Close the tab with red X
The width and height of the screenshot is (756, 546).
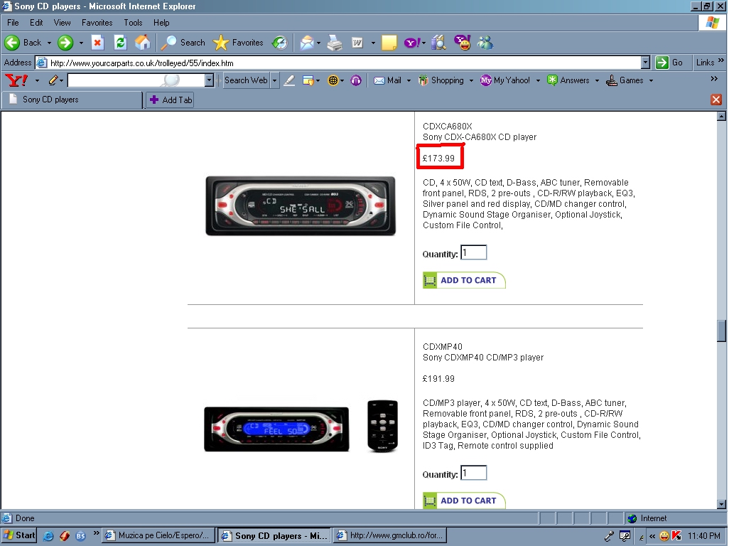[x=716, y=100]
